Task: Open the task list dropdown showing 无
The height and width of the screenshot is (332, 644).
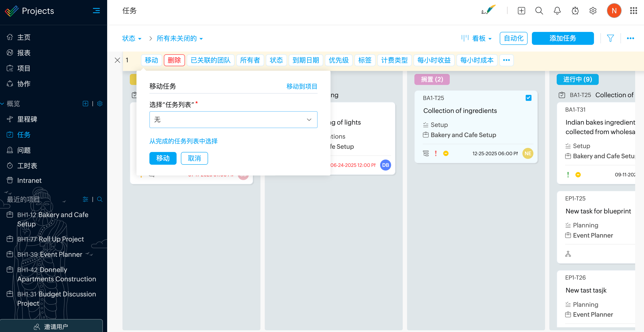Action: tap(233, 119)
